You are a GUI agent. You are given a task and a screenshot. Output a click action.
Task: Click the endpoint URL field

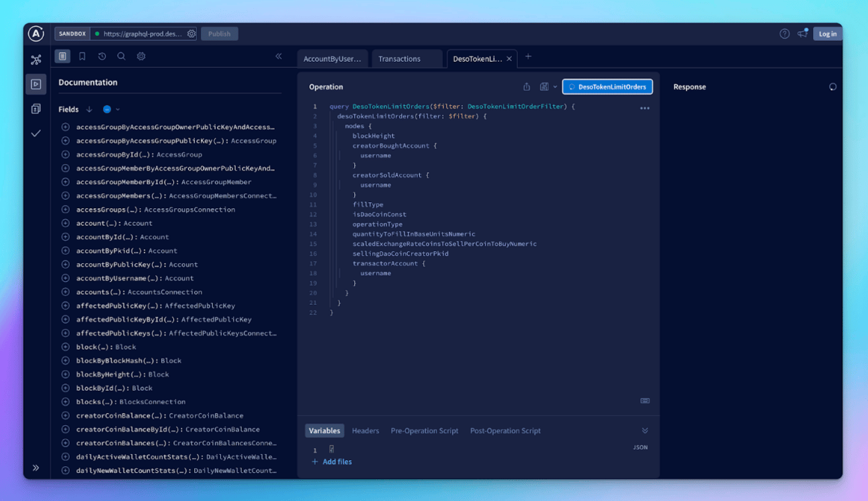(144, 34)
